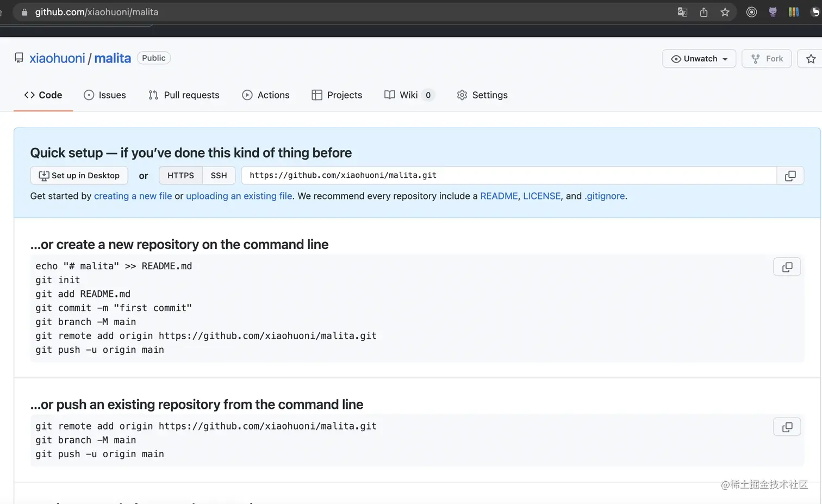Click the echo "# malita" >> README.md line

click(x=114, y=266)
